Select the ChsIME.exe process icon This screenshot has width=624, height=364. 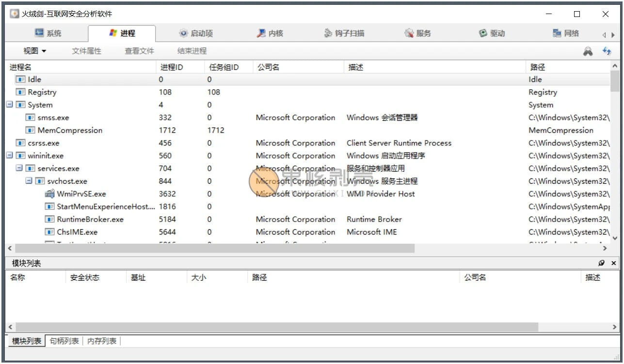(x=49, y=232)
